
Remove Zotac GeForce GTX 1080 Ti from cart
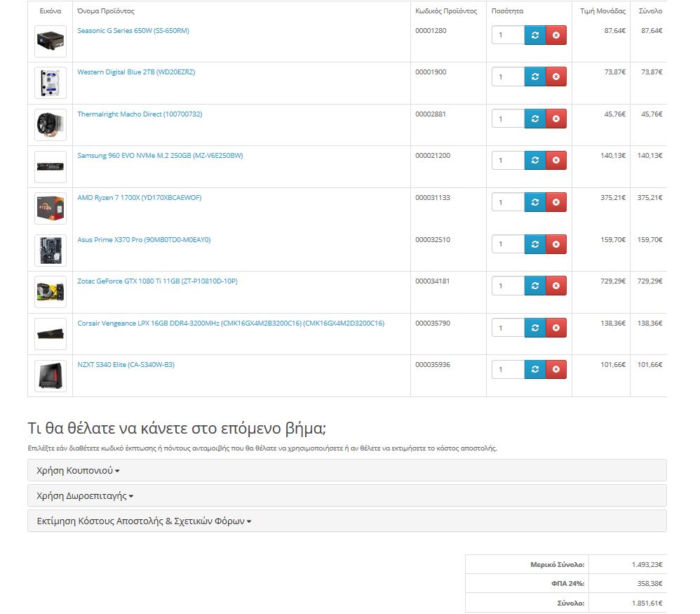pyautogui.click(x=556, y=286)
